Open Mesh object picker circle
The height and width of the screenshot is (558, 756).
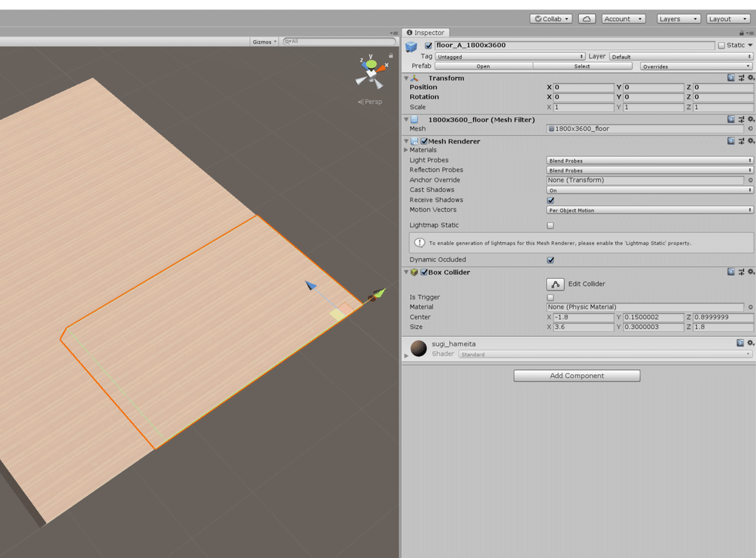750,128
